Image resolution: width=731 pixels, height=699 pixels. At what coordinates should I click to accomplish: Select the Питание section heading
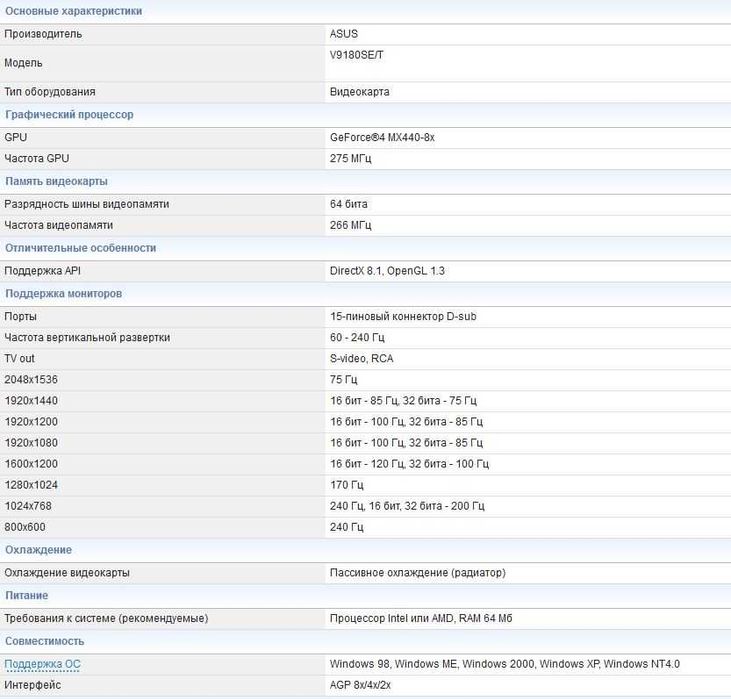tap(27, 596)
